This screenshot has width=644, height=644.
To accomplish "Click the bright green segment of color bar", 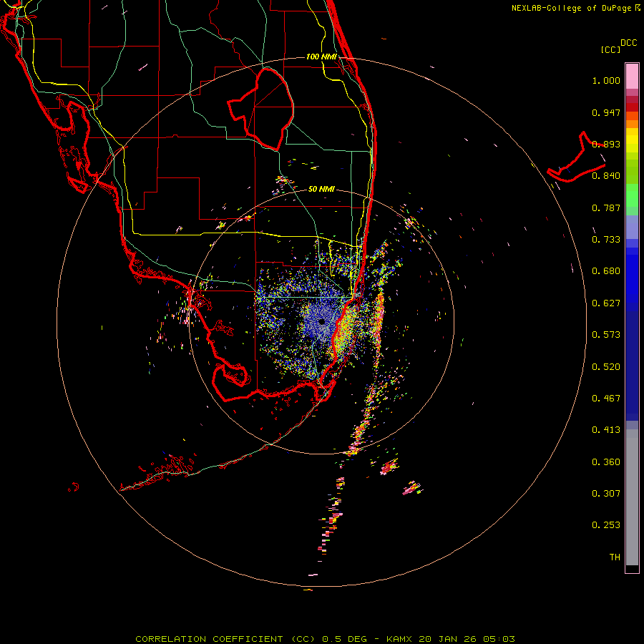I will click(x=632, y=195).
